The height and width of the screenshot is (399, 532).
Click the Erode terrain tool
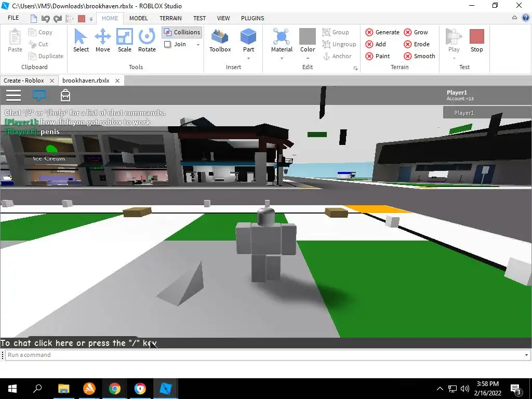(x=417, y=44)
